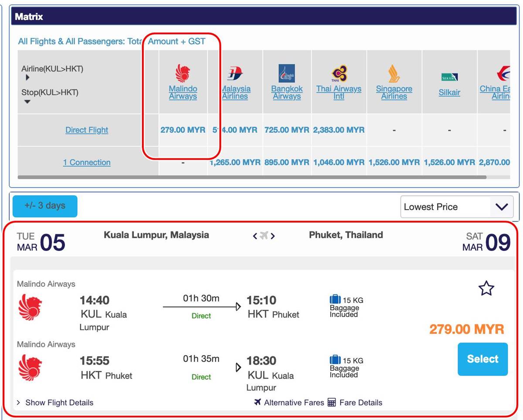
Task: Mark flight as favorite with star icon
Action: point(486,288)
